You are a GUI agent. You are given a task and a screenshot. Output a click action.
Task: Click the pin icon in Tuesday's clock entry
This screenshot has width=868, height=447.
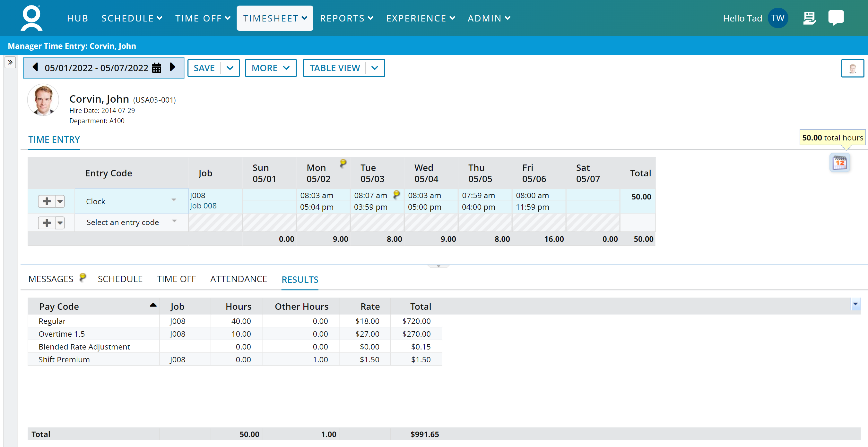tap(396, 194)
